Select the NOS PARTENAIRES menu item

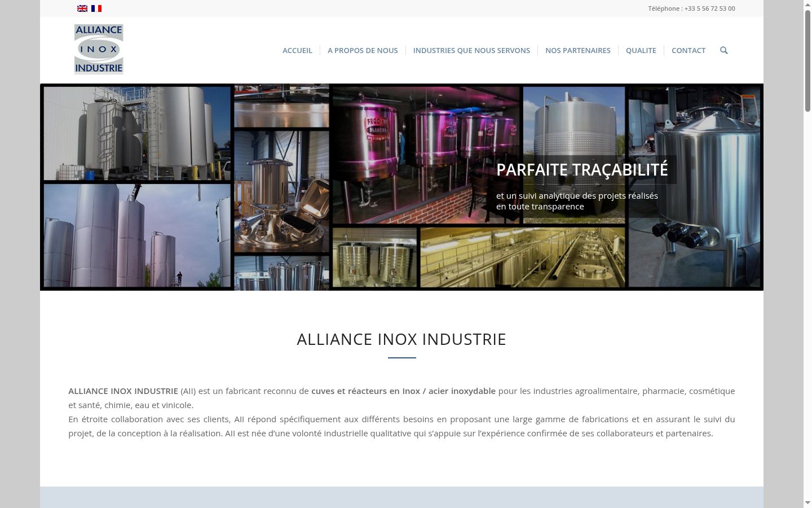(x=578, y=50)
